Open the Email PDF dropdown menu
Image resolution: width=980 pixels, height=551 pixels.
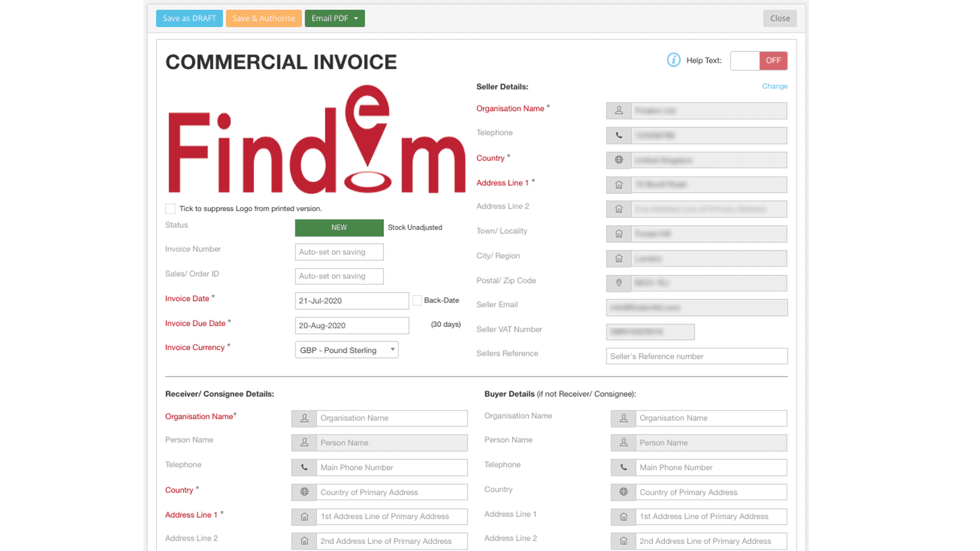point(357,18)
